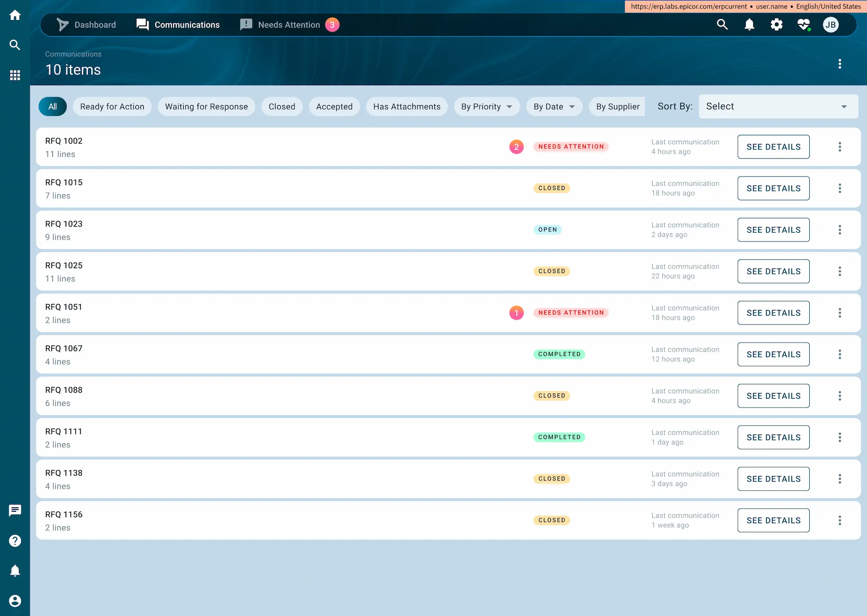This screenshot has width=867, height=616.
Task: Open the settings gear in top bar
Action: (x=777, y=25)
